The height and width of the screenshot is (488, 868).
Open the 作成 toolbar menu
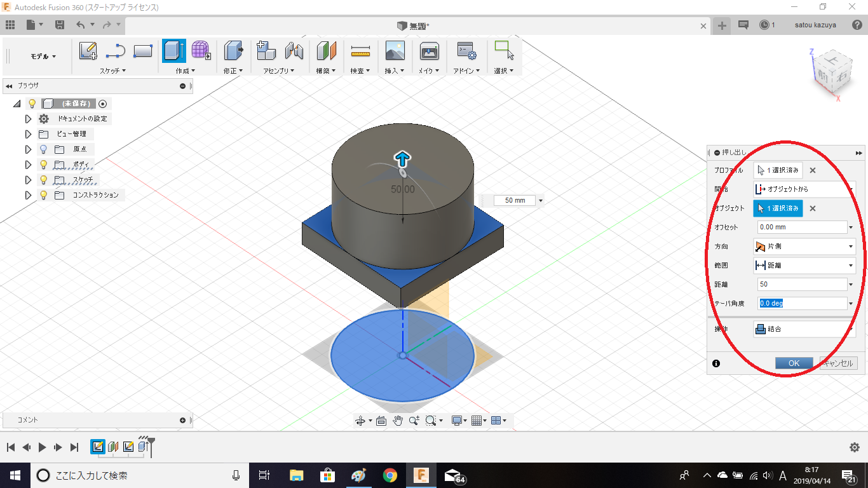[185, 71]
